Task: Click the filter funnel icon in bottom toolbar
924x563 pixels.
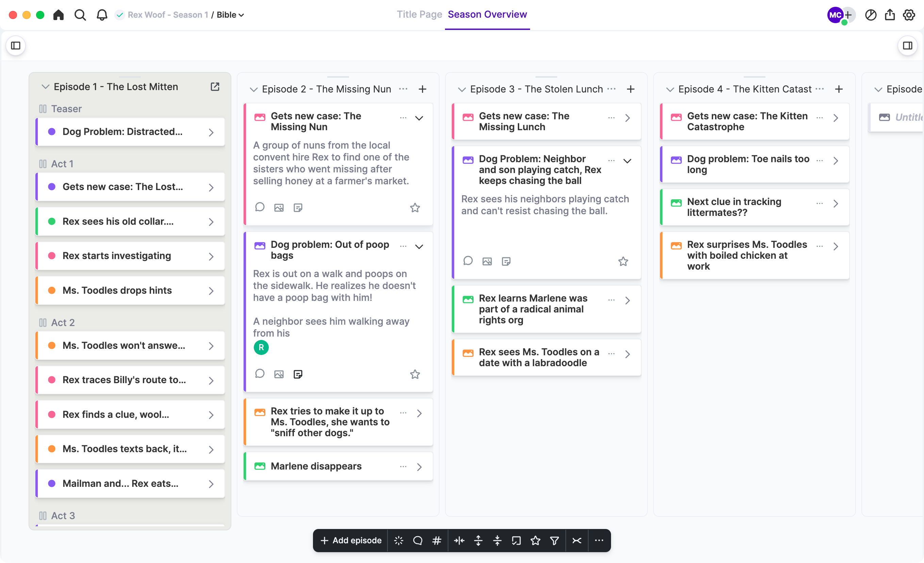Action: click(x=554, y=540)
